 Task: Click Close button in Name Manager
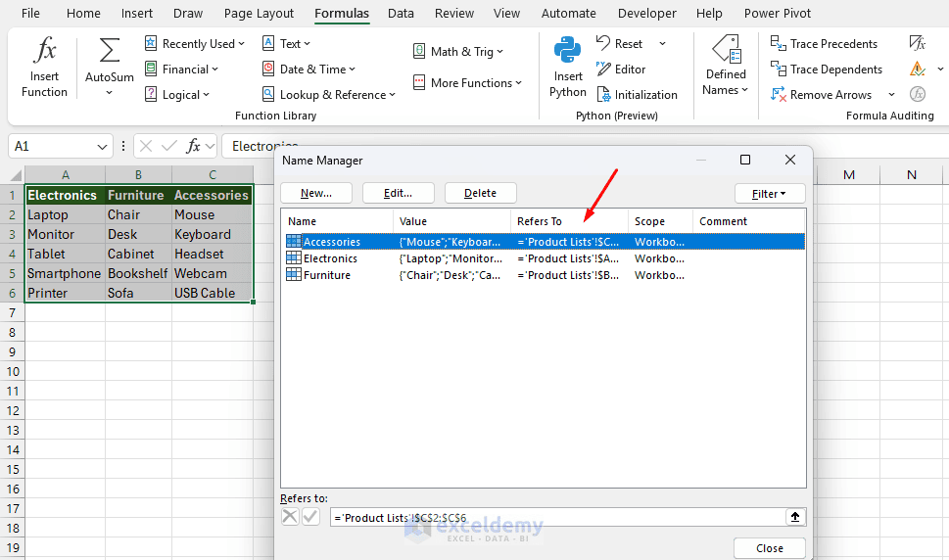tap(769, 548)
